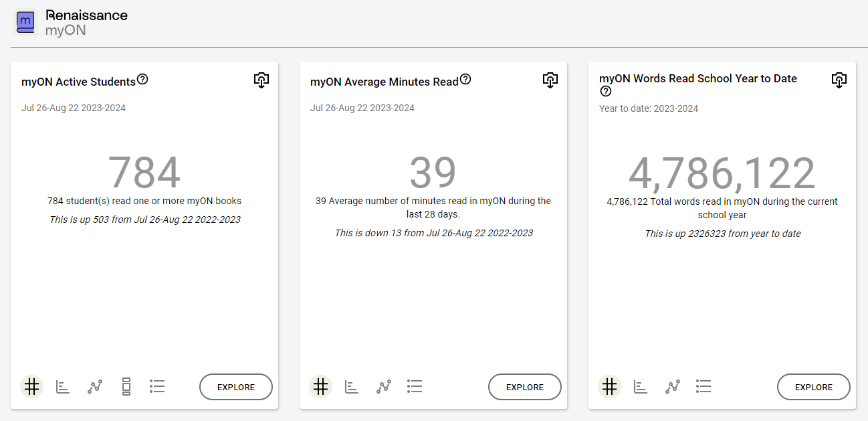
Task: Explore the myON Average Minutes Read data
Action: [x=525, y=387]
